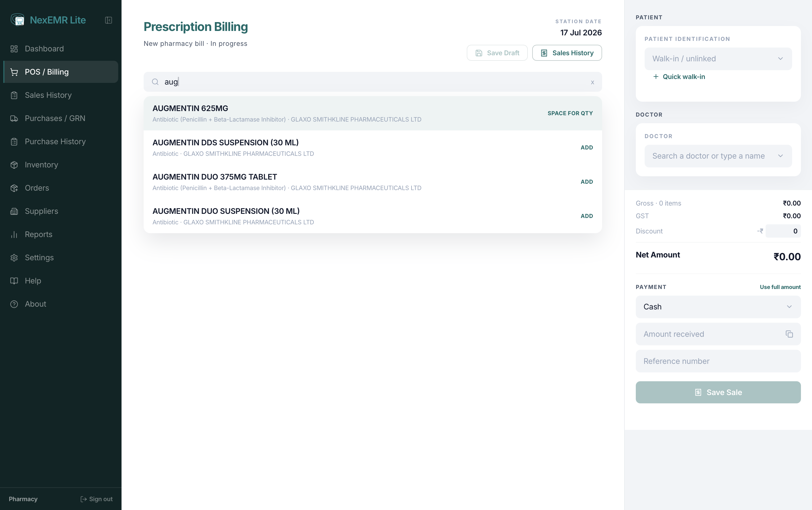
Task: Open Sales History in the sidebar
Action: point(61,96)
